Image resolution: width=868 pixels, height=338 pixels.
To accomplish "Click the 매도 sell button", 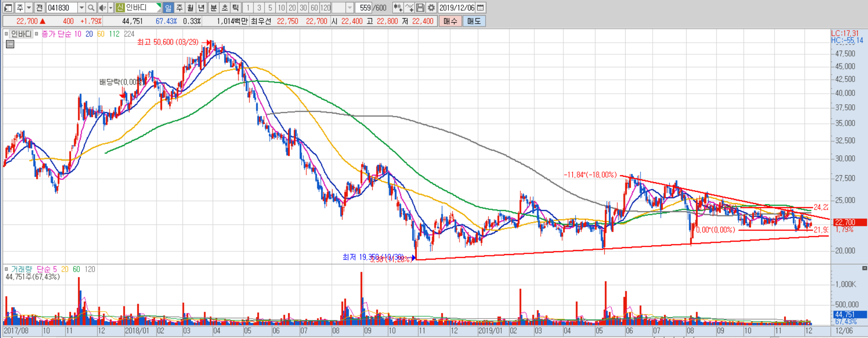I will point(474,21).
